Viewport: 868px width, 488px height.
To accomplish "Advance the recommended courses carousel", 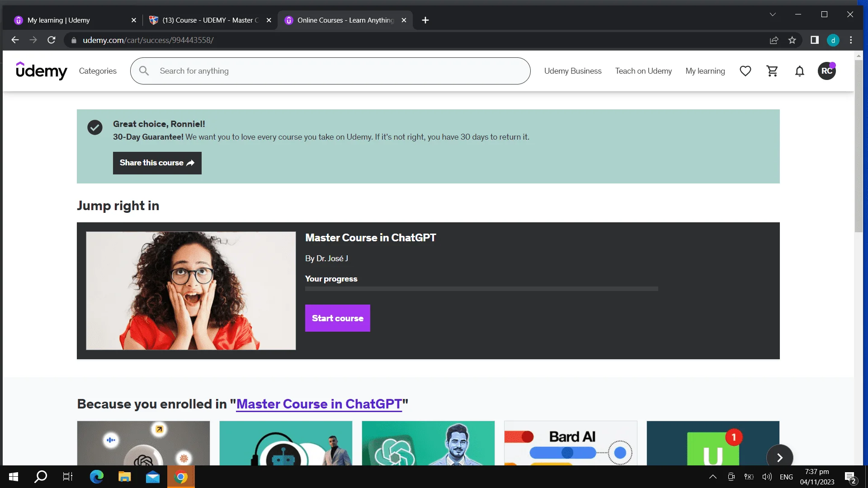I will pos(780,457).
